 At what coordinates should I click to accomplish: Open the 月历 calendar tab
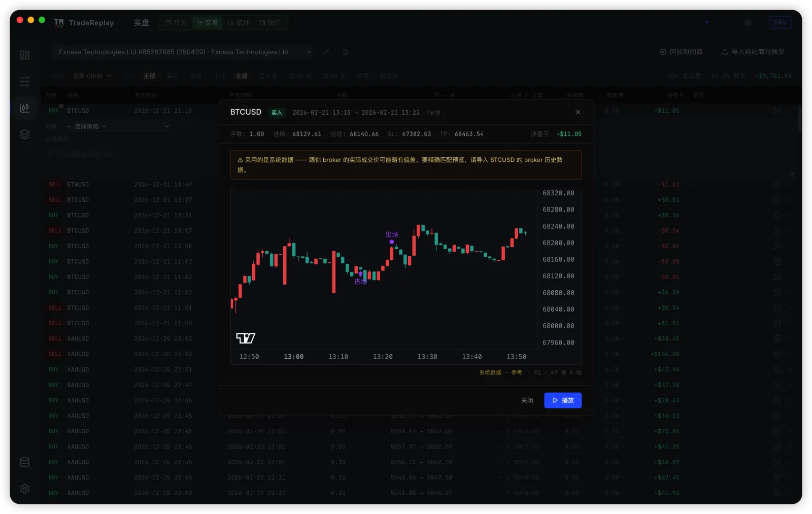(176, 23)
